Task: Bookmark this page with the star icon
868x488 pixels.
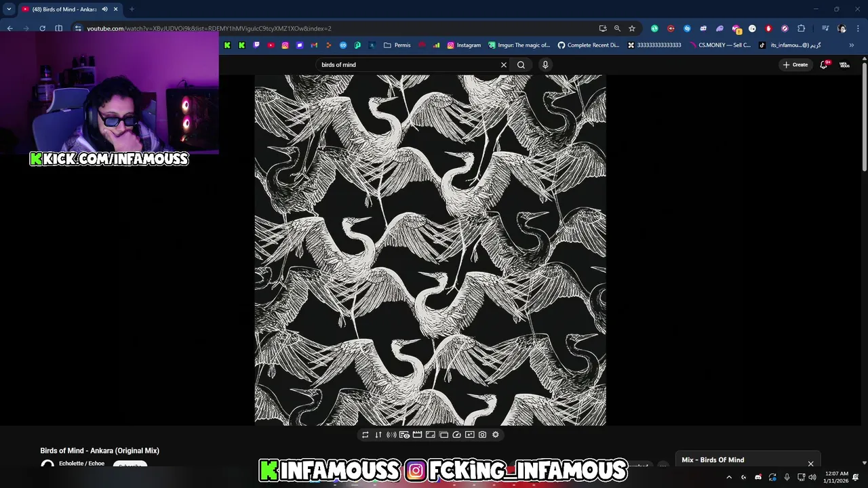Action: (x=632, y=28)
